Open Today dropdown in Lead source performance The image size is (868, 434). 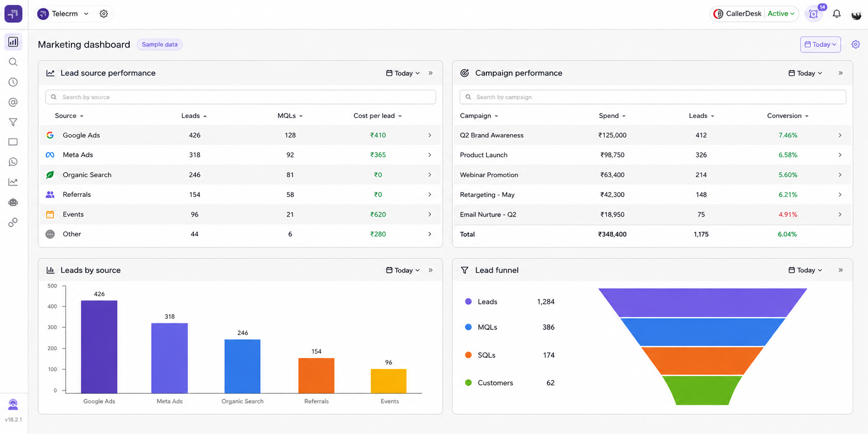tap(403, 73)
